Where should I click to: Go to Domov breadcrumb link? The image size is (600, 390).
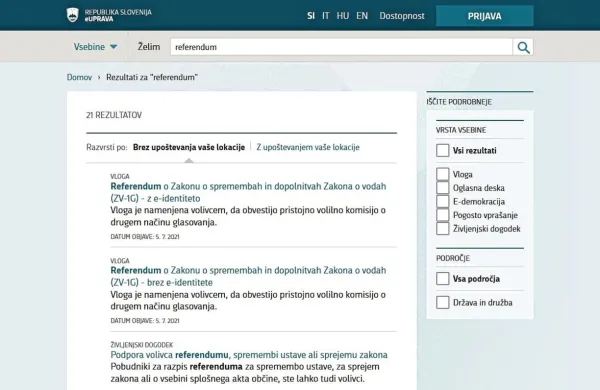79,77
